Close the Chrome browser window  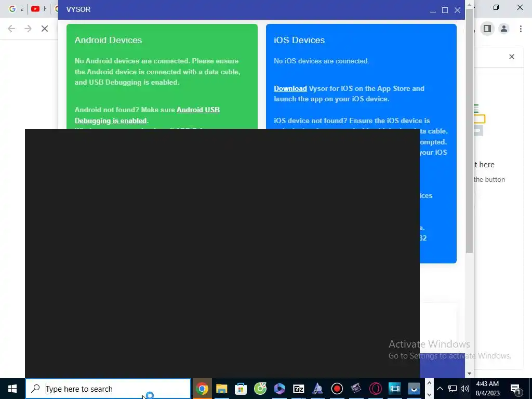coord(520,7)
